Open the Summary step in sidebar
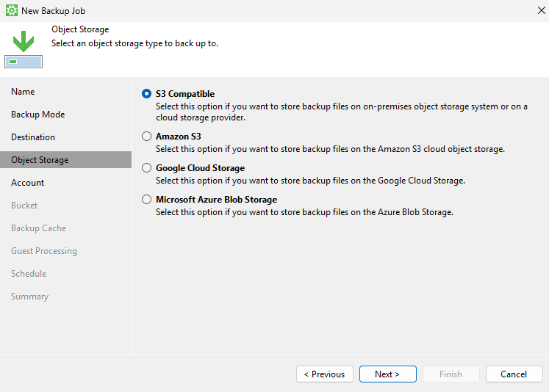The image size is (549, 392). pos(29,297)
